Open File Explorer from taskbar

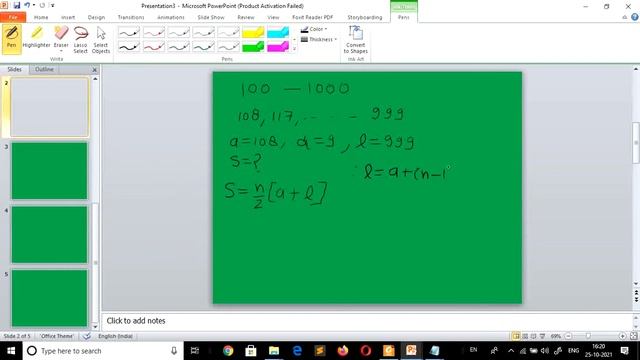[x=273, y=351]
